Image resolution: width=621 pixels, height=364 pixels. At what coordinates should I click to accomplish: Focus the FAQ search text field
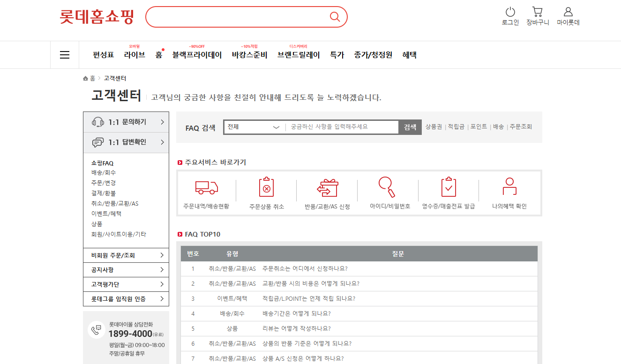343,126
